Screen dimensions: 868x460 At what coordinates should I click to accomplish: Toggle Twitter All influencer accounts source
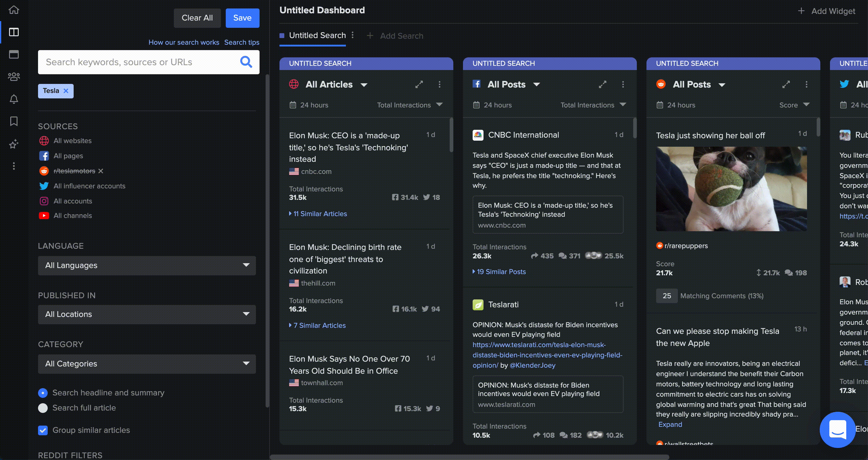[x=82, y=186]
